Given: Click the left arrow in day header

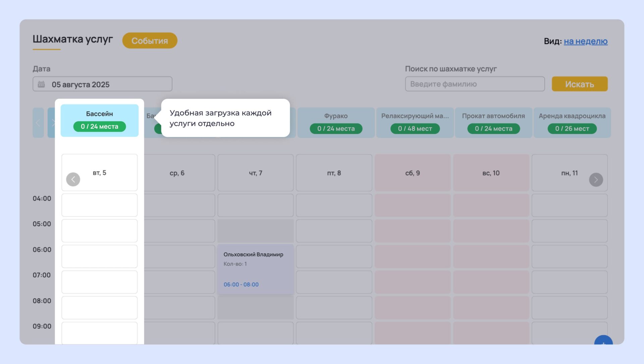Looking at the screenshot, I should point(73,179).
